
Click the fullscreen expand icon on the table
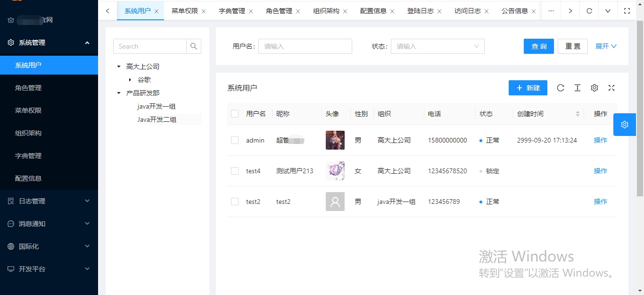click(x=611, y=88)
